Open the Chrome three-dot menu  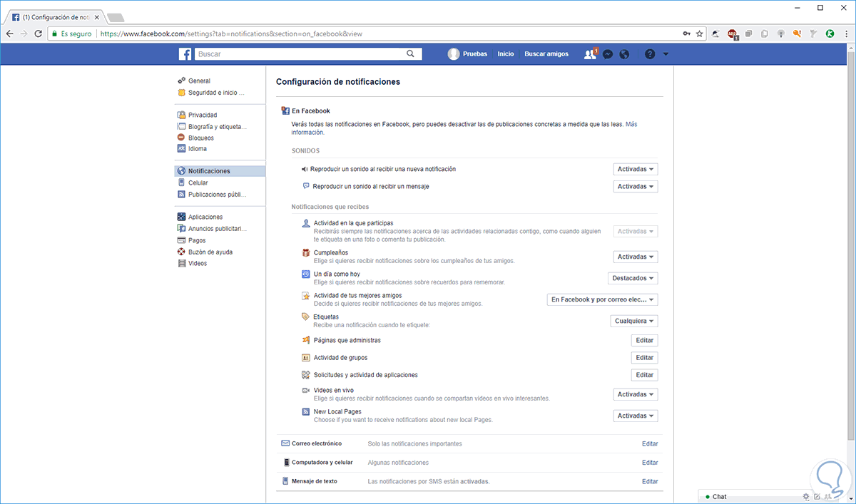point(846,34)
